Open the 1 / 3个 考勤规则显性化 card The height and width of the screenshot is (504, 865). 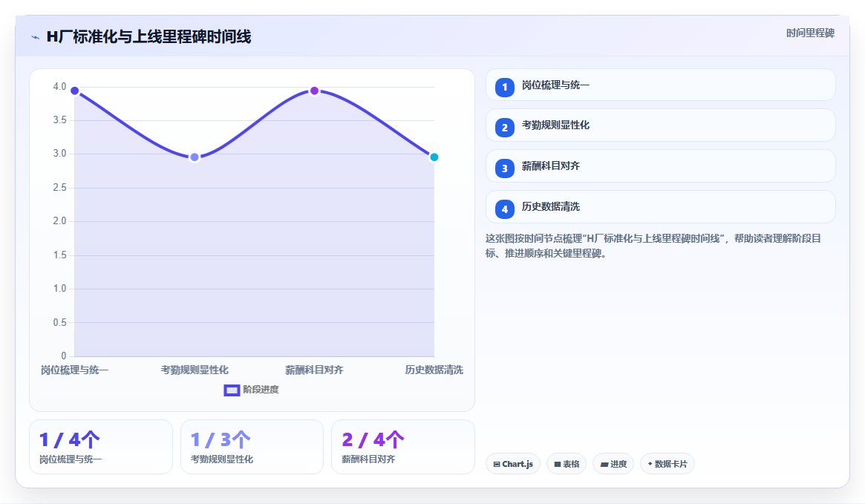(x=252, y=447)
